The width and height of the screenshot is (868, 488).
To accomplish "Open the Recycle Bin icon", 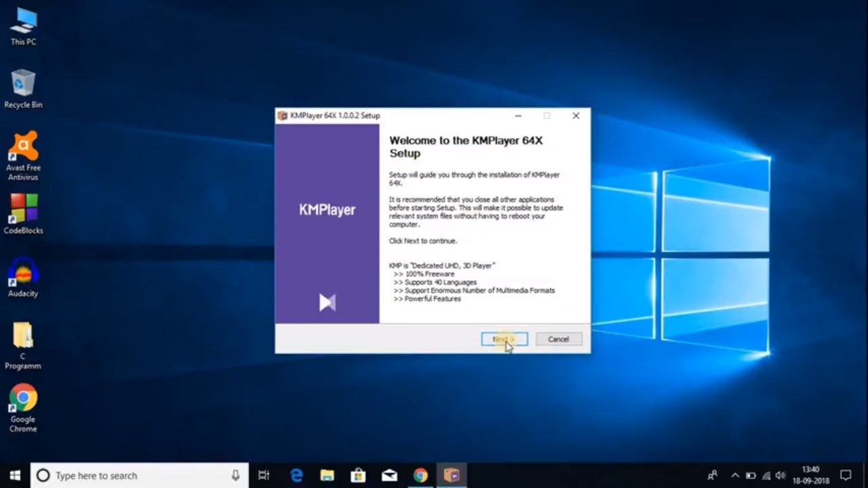I will (x=23, y=89).
